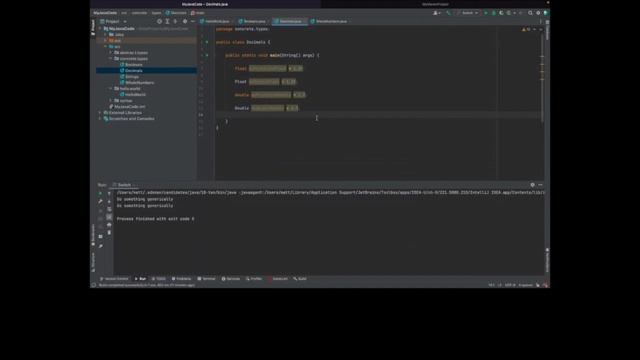Hide the Run tool window
This screenshot has width=640, height=360.
540,185
